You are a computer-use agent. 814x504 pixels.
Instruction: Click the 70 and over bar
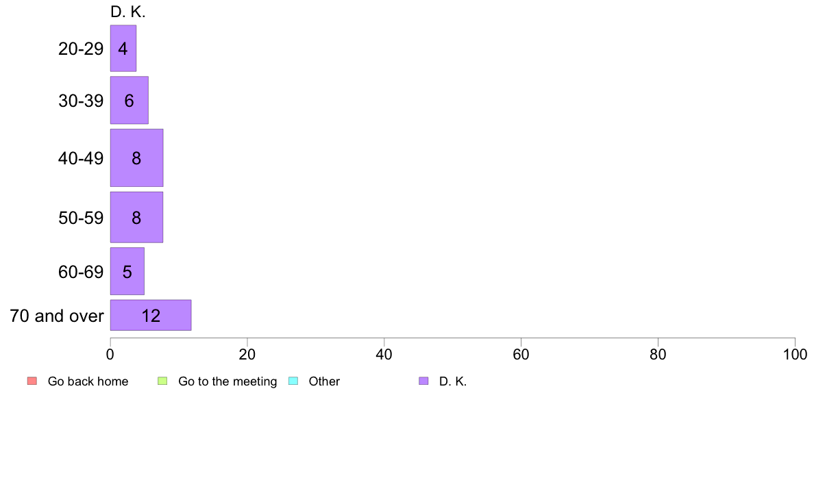(x=151, y=315)
